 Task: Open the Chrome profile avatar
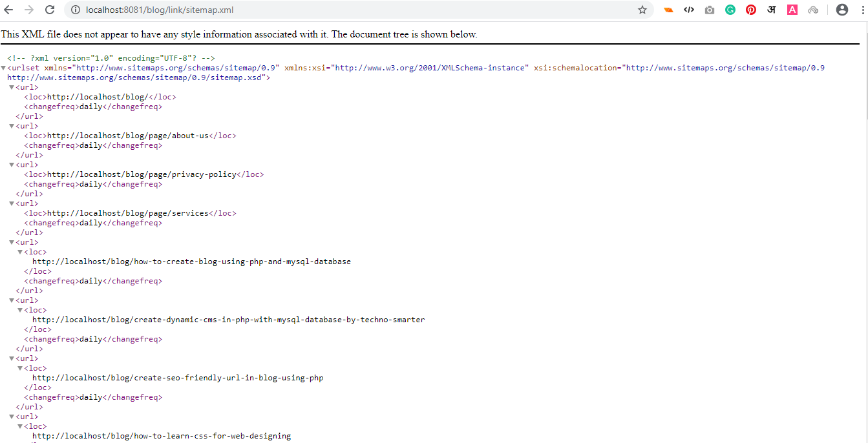842,10
